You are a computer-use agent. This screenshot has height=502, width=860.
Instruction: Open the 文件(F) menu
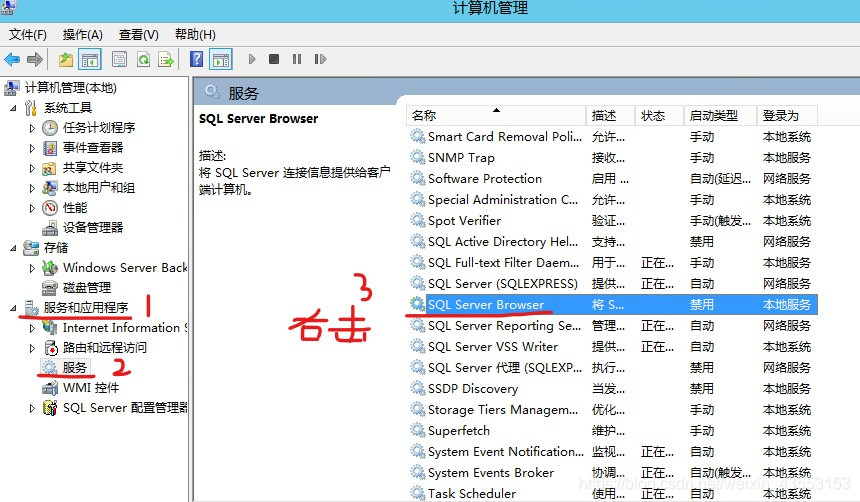27,35
